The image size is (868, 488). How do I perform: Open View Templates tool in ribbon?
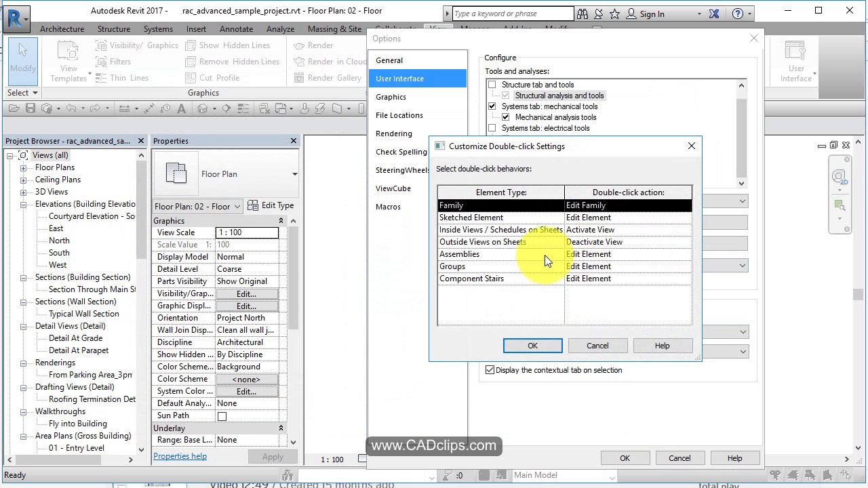point(69,61)
